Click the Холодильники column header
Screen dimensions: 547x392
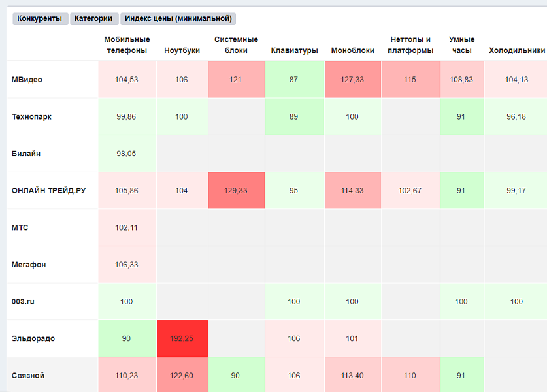(x=516, y=50)
